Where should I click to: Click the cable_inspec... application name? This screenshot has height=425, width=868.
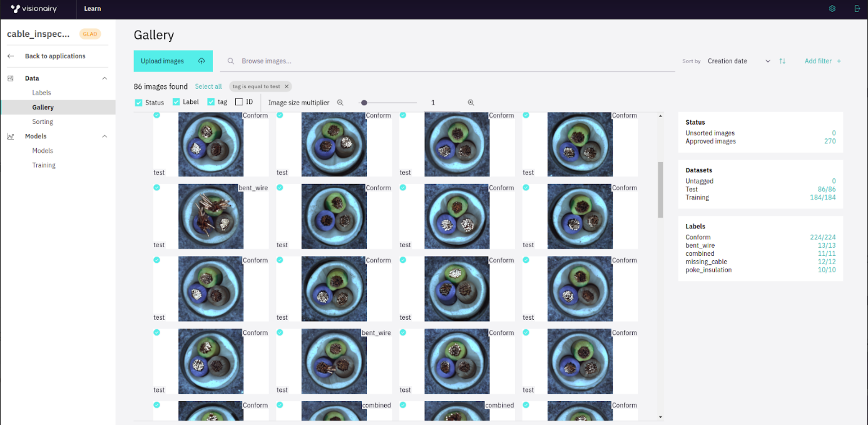(38, 34)
